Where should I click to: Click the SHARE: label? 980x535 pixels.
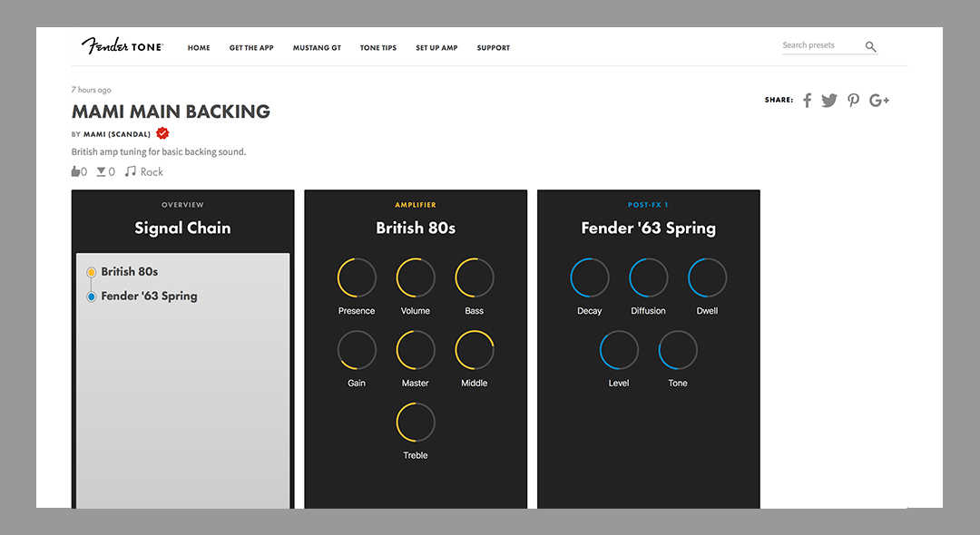pos(779,100)
